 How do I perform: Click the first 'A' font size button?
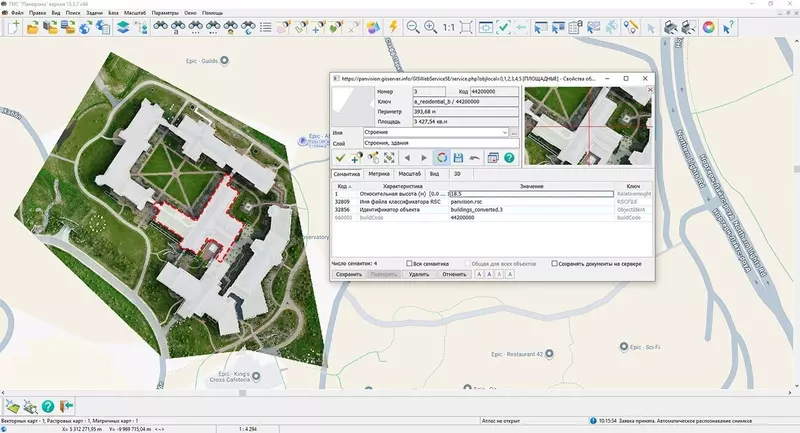(479, 274)
